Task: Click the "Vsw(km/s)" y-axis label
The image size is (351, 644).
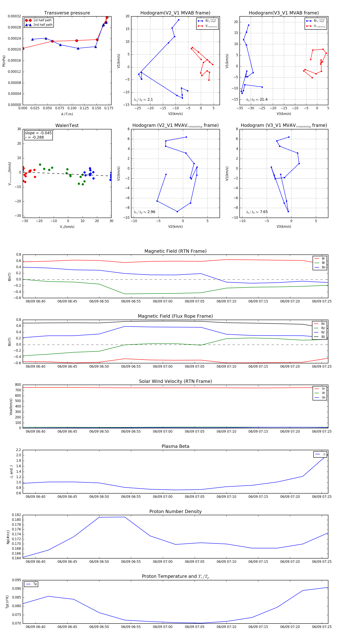Action: click(x=11, y=407)
